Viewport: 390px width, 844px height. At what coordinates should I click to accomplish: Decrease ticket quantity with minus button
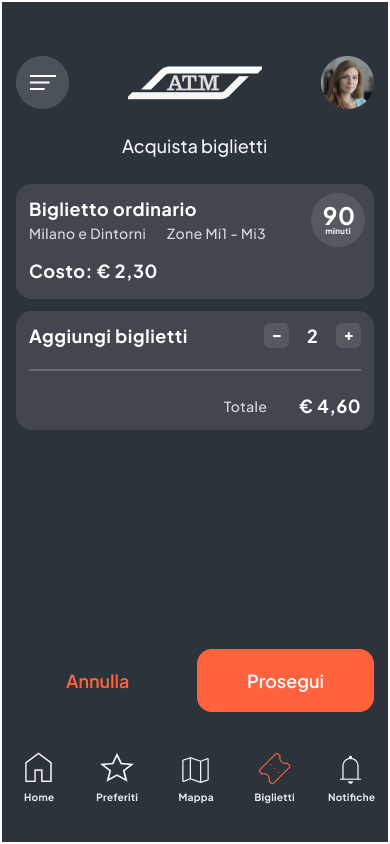click(x=276, y=336)
